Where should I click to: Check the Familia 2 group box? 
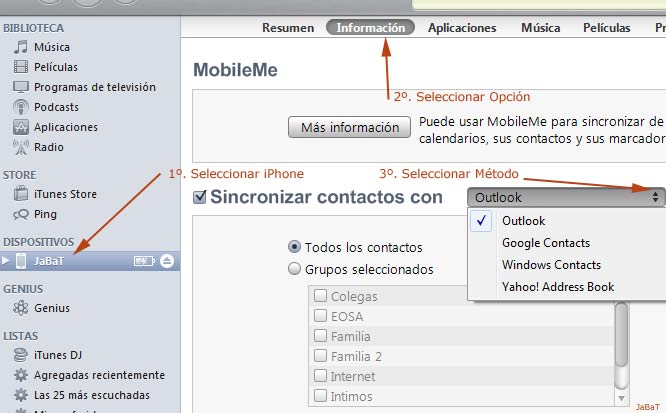(x=320, y=356)
